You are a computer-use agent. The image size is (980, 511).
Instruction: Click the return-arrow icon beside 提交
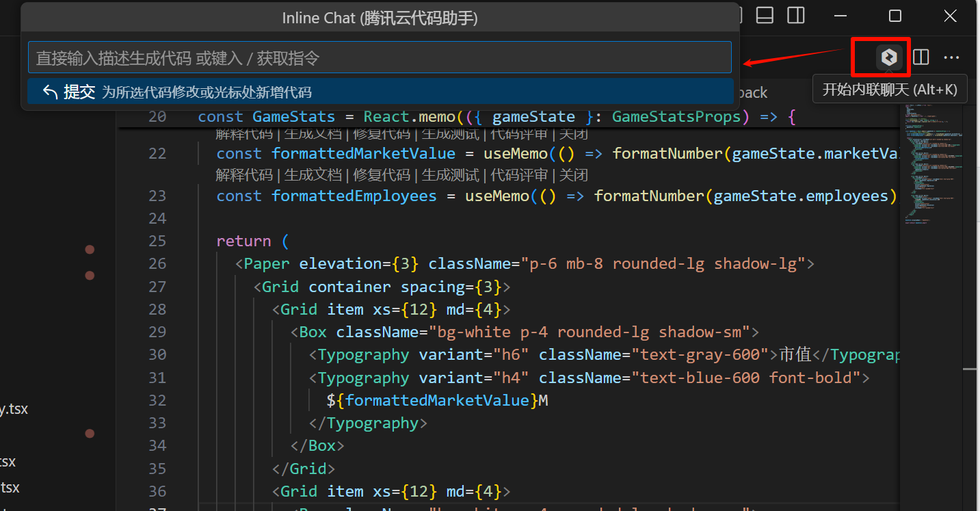point(50,92)
